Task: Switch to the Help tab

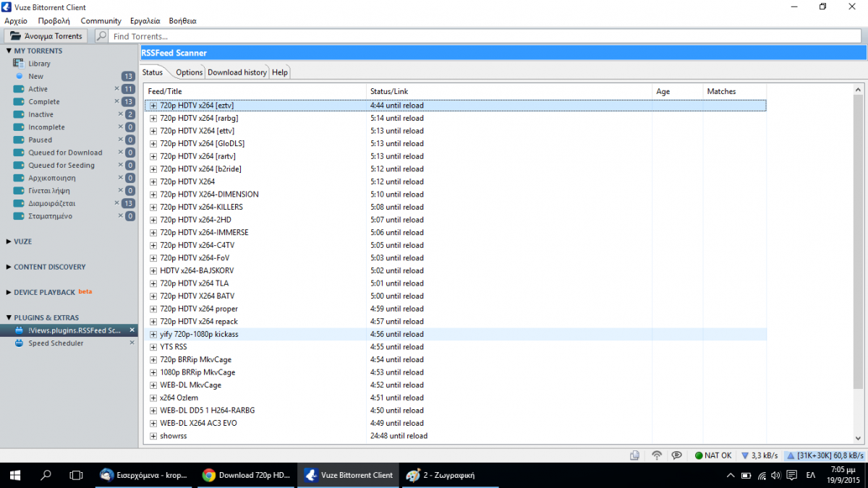Action: pyautogui.click(x=280, y=72)
